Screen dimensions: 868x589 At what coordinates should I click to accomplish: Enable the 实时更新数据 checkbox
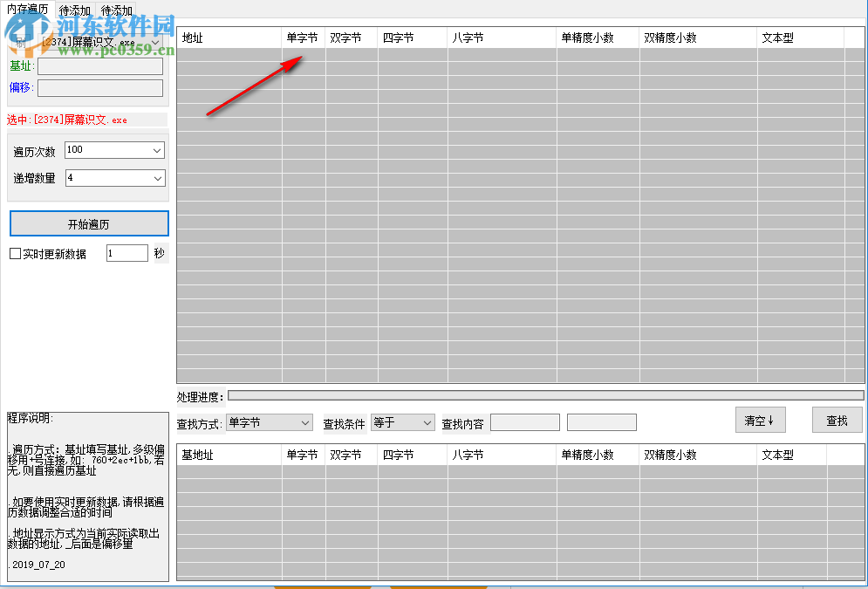(x=14, y=253)
